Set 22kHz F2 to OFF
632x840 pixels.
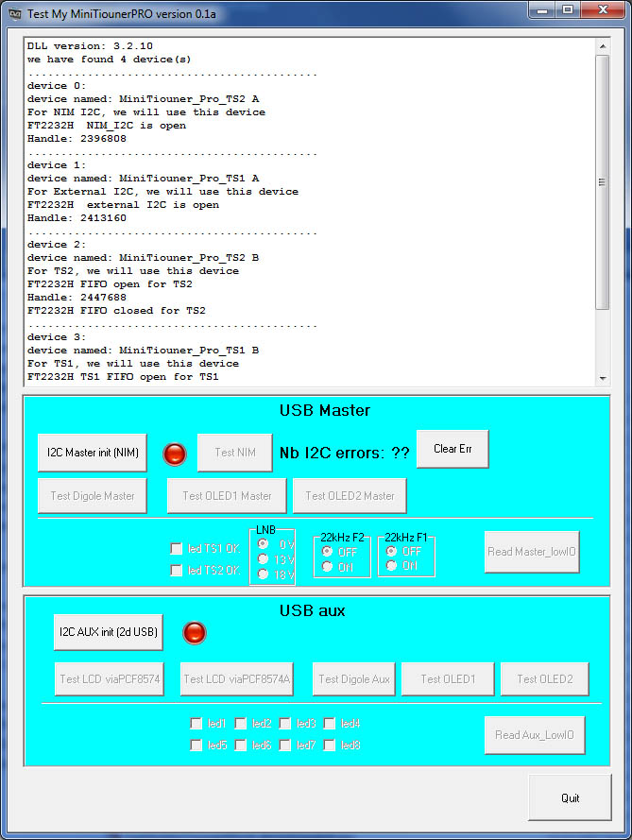(x=327, y=551)
